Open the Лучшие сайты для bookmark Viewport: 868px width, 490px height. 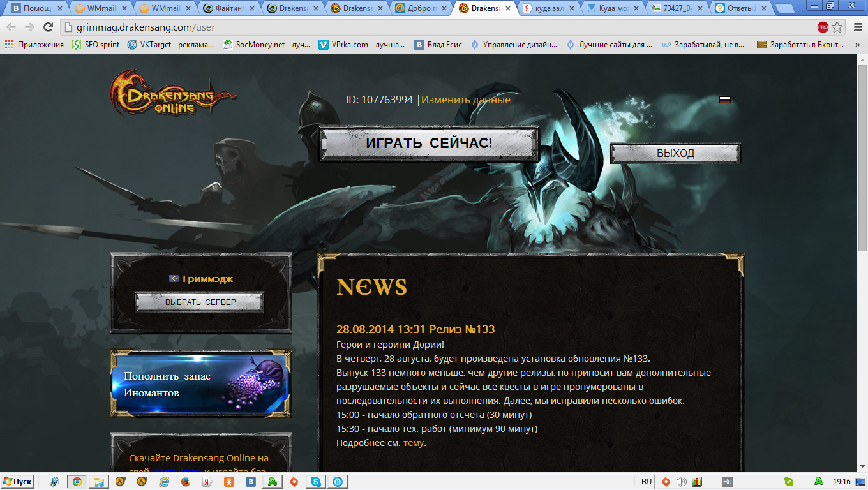[x=610, y=45]
